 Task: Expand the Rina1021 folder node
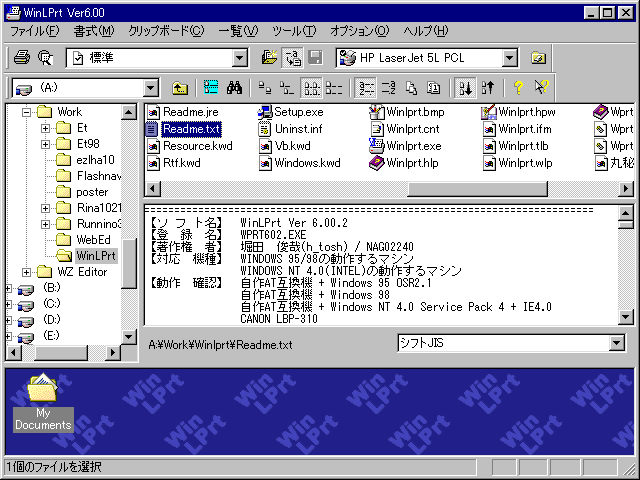click(45, 208)
